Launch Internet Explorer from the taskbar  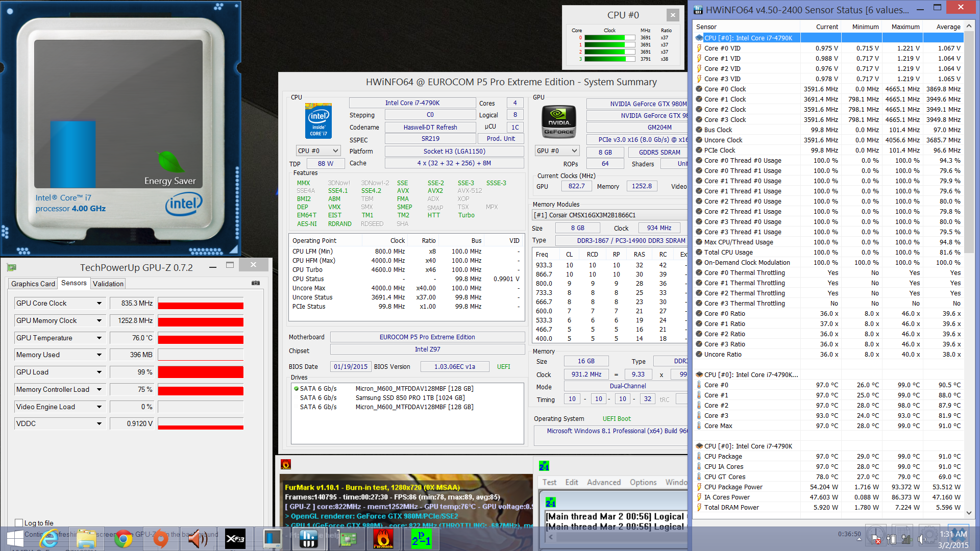(x=50, y=539)
